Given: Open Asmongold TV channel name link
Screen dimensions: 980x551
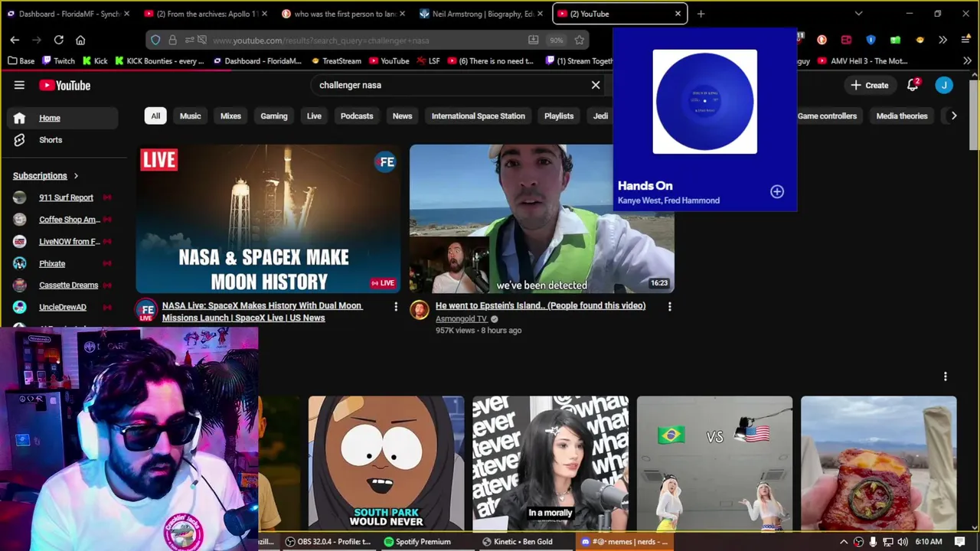Looking at the screenshot, I should tap(461, 318).
